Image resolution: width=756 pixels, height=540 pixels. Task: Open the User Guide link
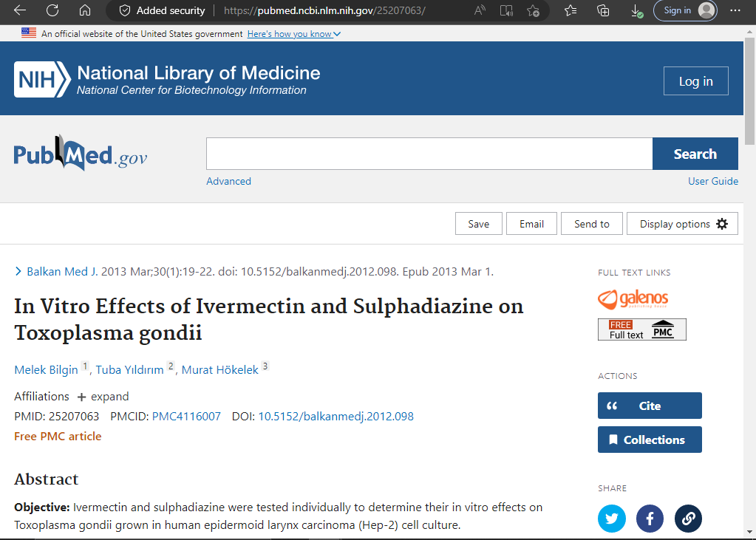coord(713,181)
